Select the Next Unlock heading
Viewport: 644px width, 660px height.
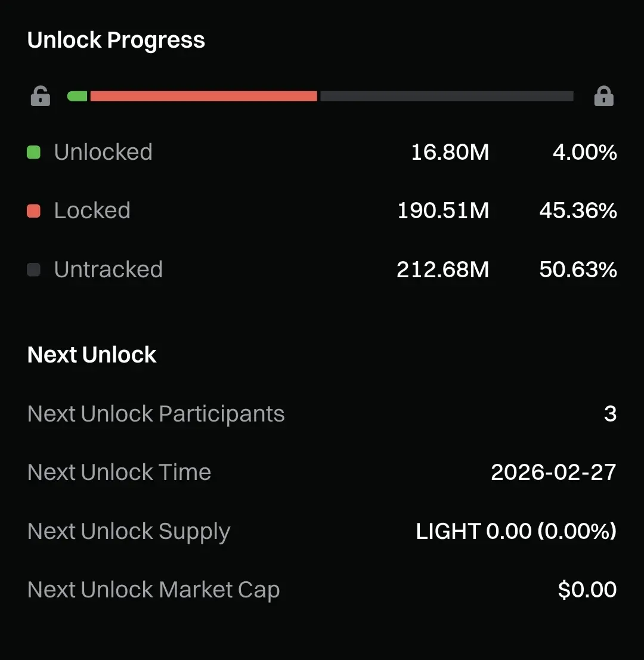(x=92, y=355)
